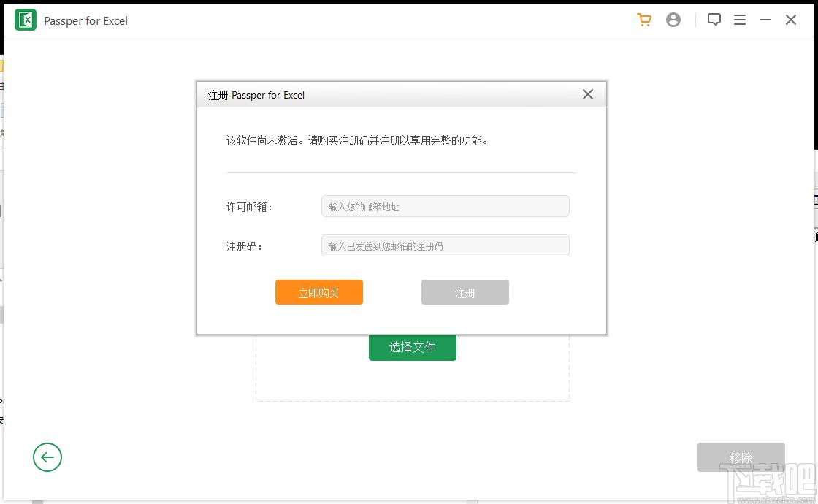Go back using the green arrow button
The image size is (818, 504).
tap(47, 457)
